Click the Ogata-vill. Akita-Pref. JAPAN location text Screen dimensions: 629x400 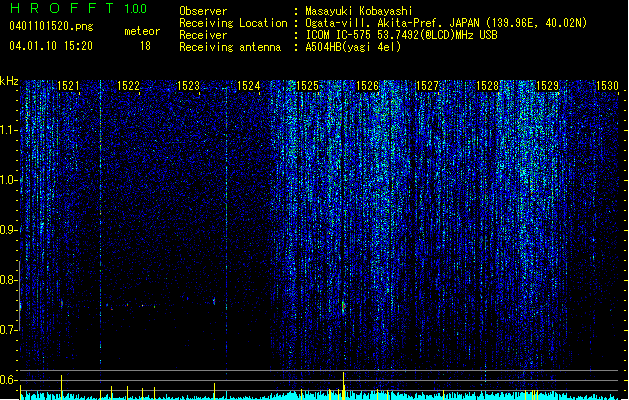(x=446, y=23)
